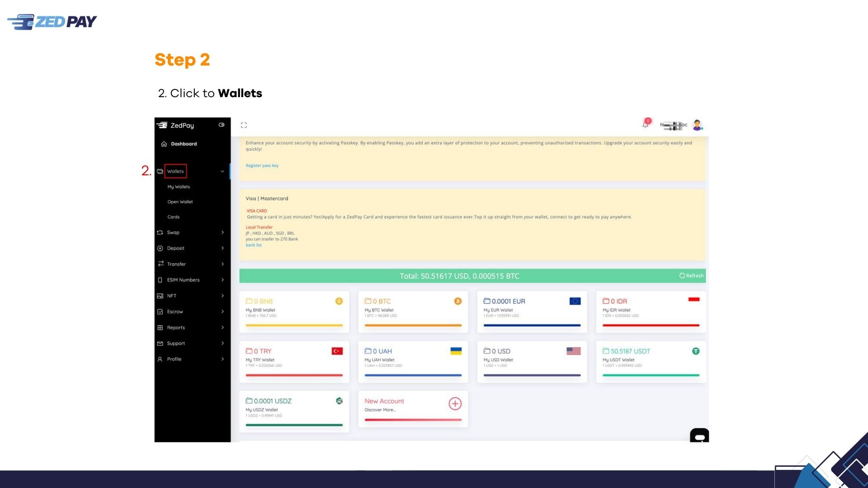Select Wallets in the sidebar
The image size is (868, 488).
coord(175,171)
